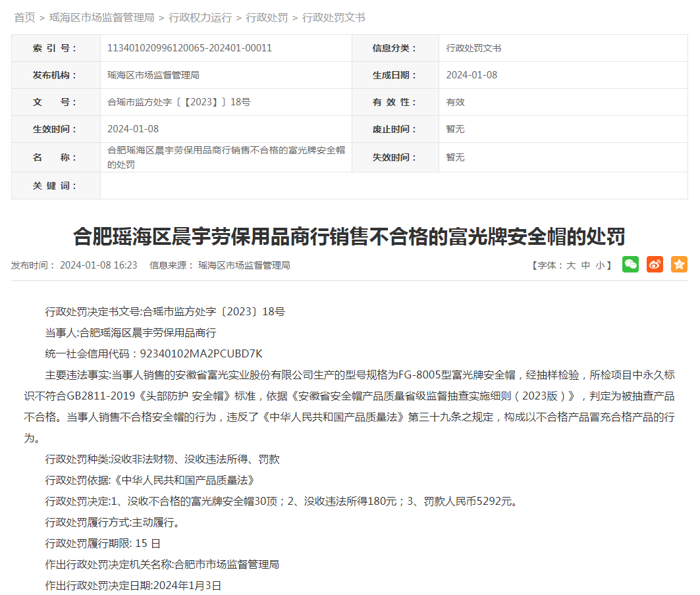Click the line 行政处罚履行期限: 15 日
The width and height of the screenshot is (700, 595).
(103, 544)
